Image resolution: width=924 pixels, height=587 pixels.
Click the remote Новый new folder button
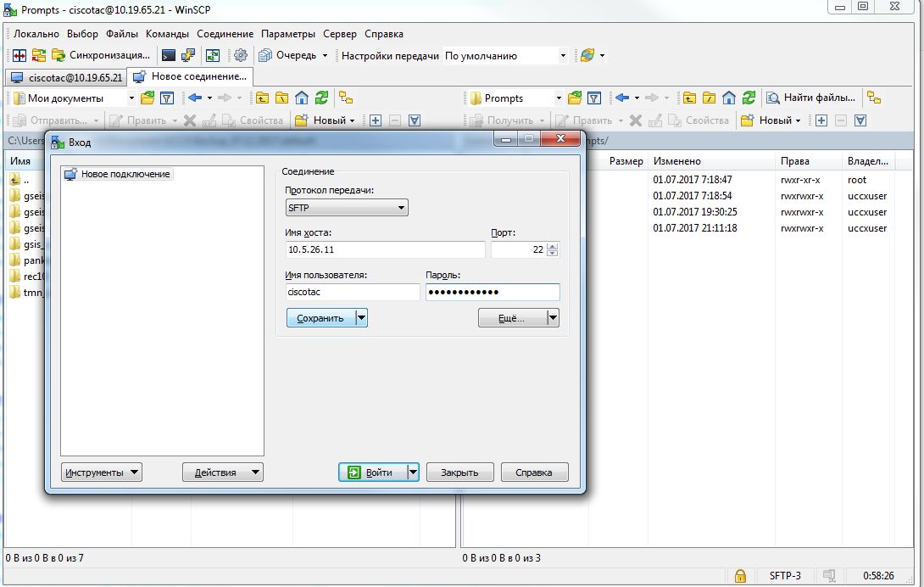click(x=771, y=120)
